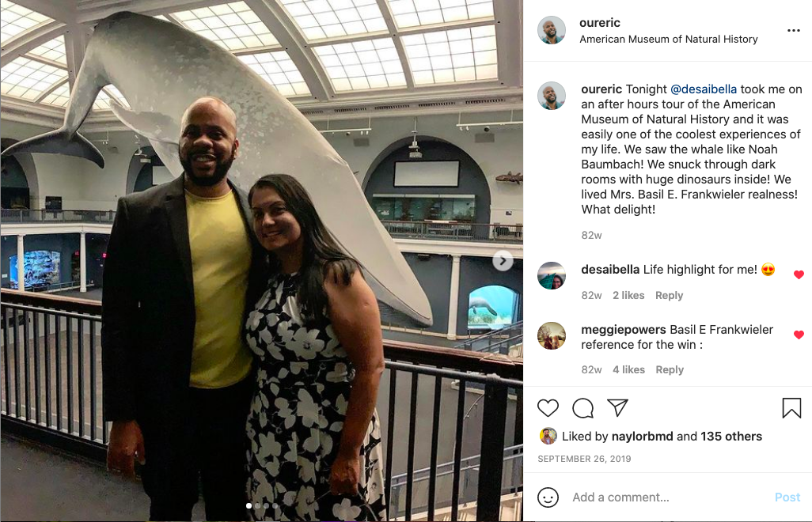The height and width of the screenshot is (522, 812).
Task: Open American Museum of Natural History location
Action: 669,40
